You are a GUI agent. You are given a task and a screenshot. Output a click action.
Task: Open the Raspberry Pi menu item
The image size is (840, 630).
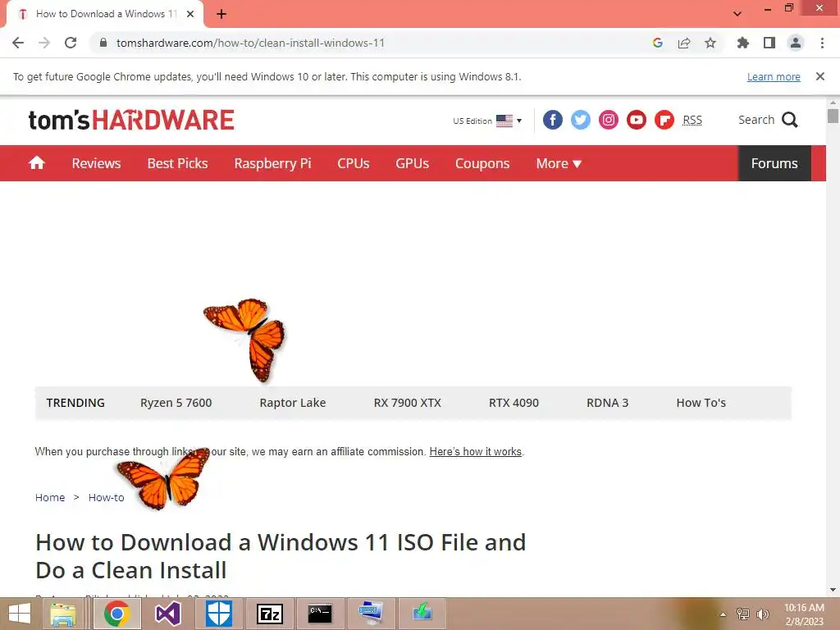tap(272, 163)
